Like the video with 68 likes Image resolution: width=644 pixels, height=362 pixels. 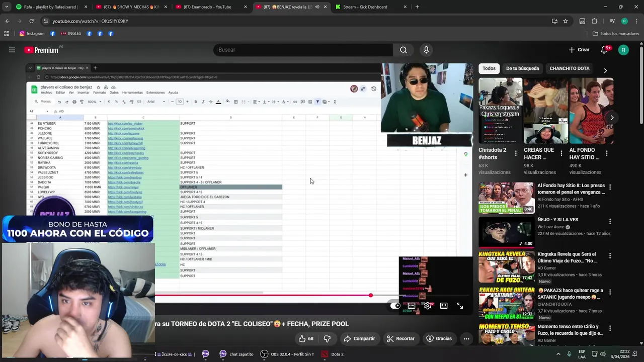(x=306, y=339)
